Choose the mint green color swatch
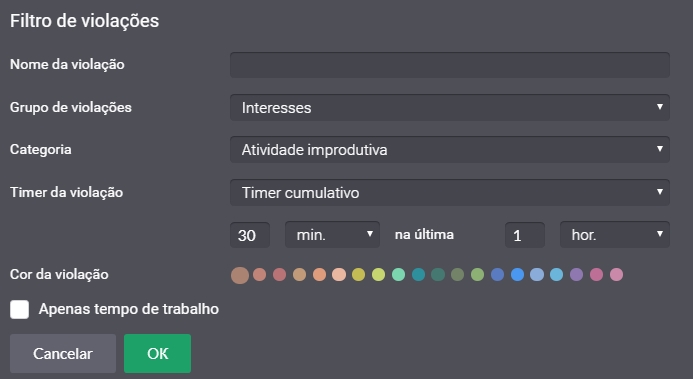This screenshot has height=379, width=693. click(398, 275)
